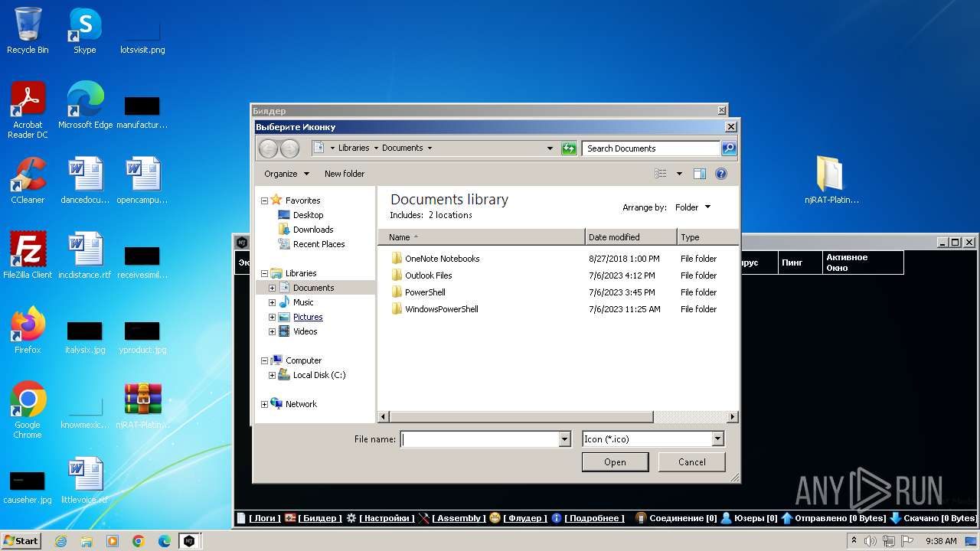Launch Acrobat Reader DC shortcut
This screenshot has width=980, height=551.
tap(28, 110)
